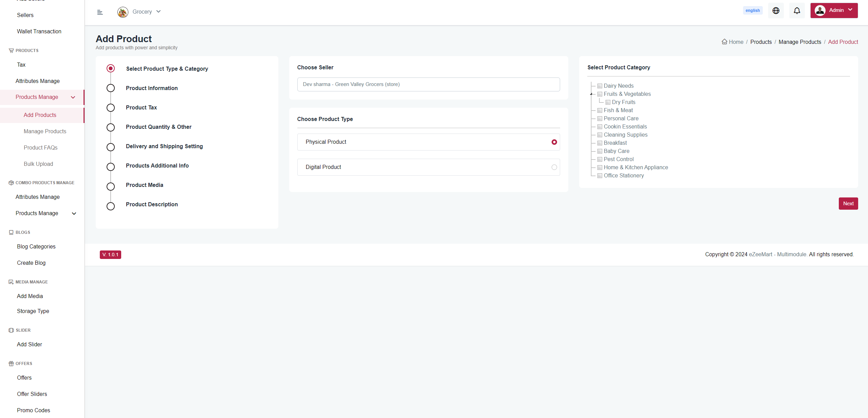Click the Offers gift icon
This screenshot has width=868, height=418.
(x=11, y=364)
